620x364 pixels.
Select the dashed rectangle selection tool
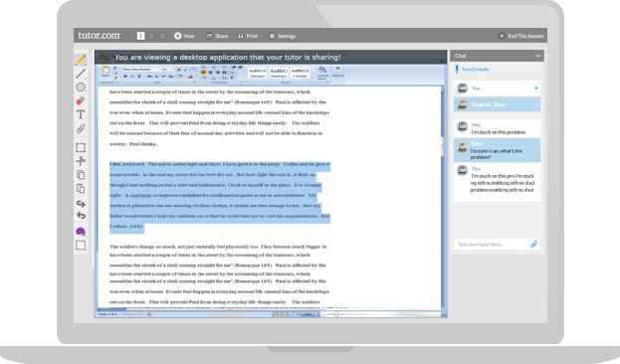(81, 147)
